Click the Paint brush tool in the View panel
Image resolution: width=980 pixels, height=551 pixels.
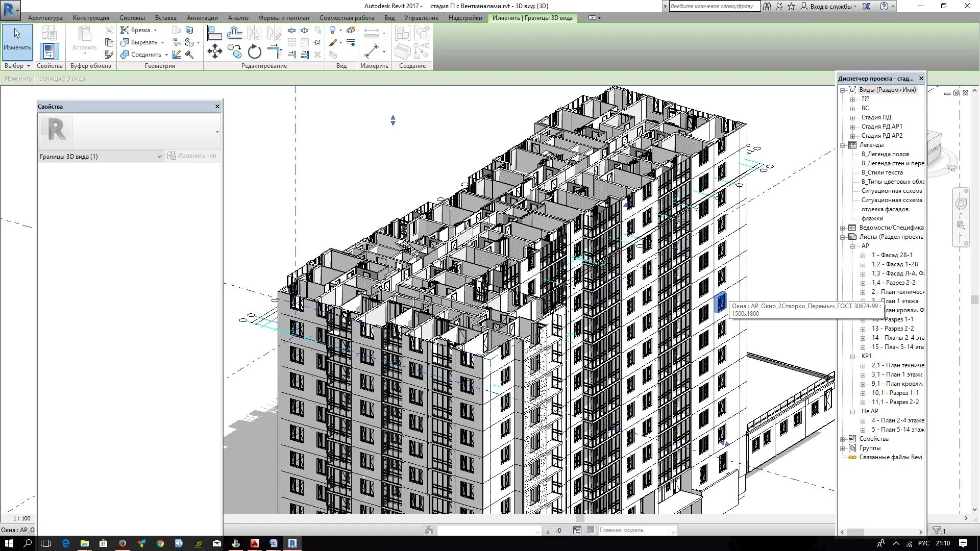tap(333, 43)
